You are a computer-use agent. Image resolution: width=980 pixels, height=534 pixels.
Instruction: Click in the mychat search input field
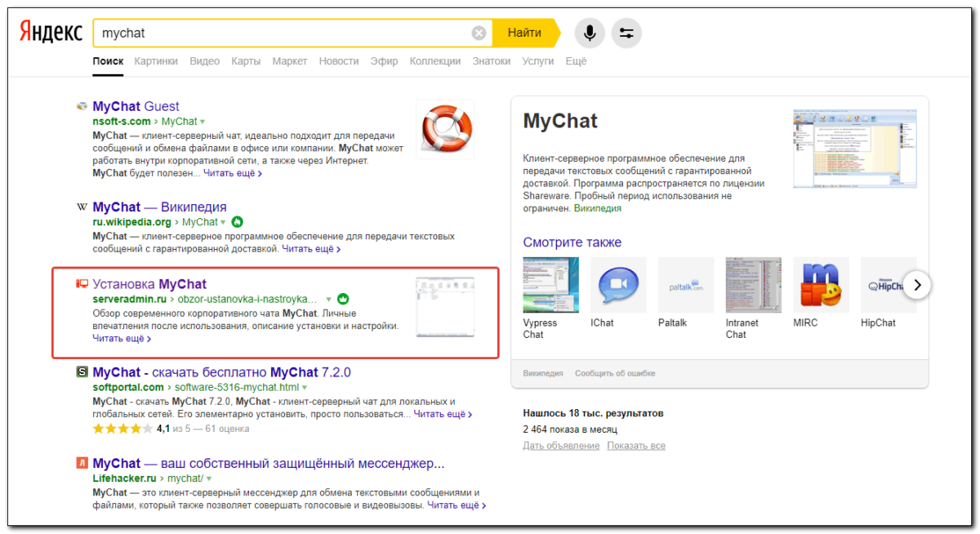278,33
